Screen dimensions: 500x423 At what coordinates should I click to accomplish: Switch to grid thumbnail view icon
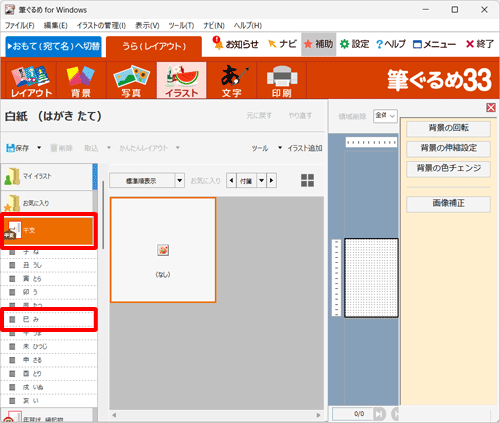307,180
